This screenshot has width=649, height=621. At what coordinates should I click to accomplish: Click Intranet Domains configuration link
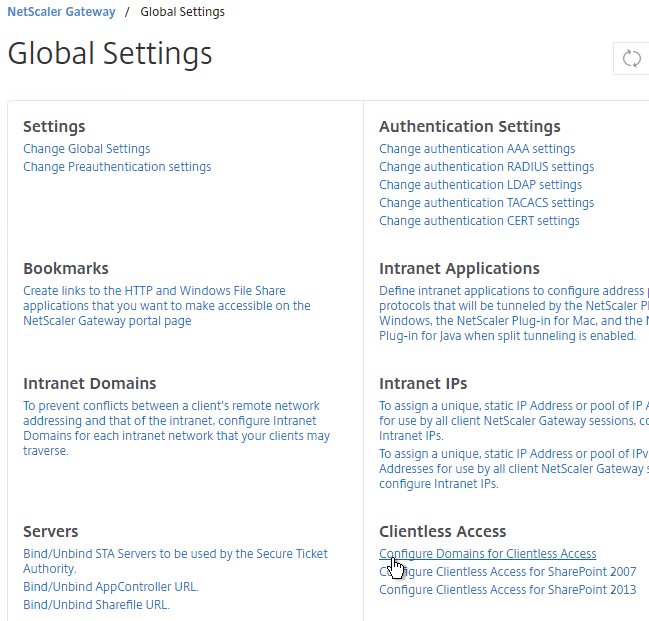(x=177, y=428)
